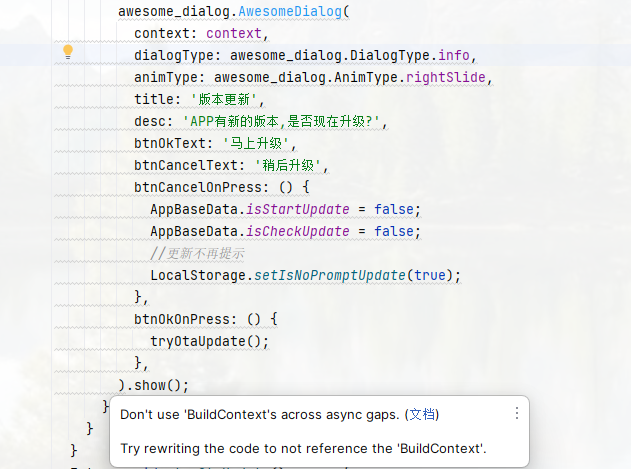Click the //更新不再提示 comment line
The width and height of the screenshot is (631, 469).
coord(197,253)
